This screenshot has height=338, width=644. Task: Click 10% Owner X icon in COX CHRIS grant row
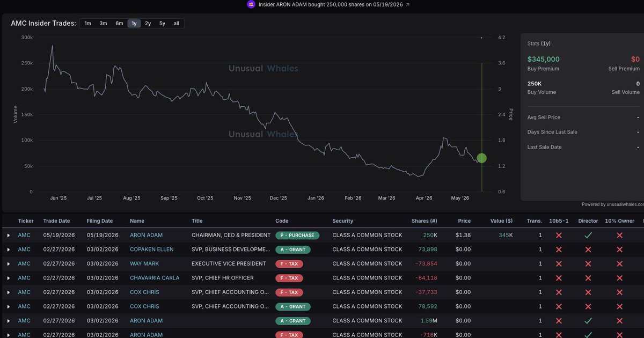619,306
